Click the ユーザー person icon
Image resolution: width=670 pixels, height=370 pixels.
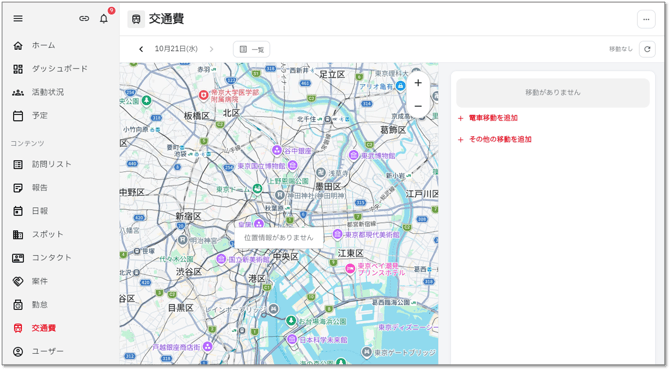tap(18, 351)
